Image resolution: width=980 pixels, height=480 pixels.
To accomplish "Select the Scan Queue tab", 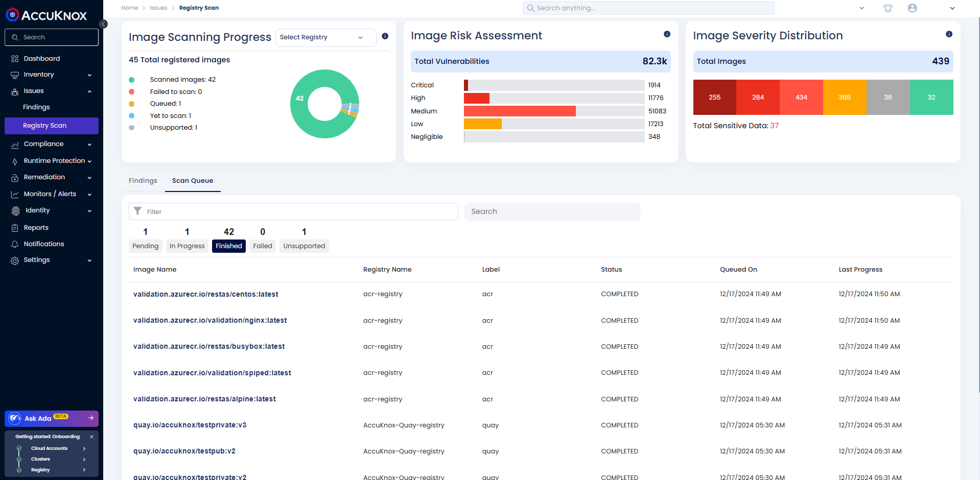I will (193, 181).
